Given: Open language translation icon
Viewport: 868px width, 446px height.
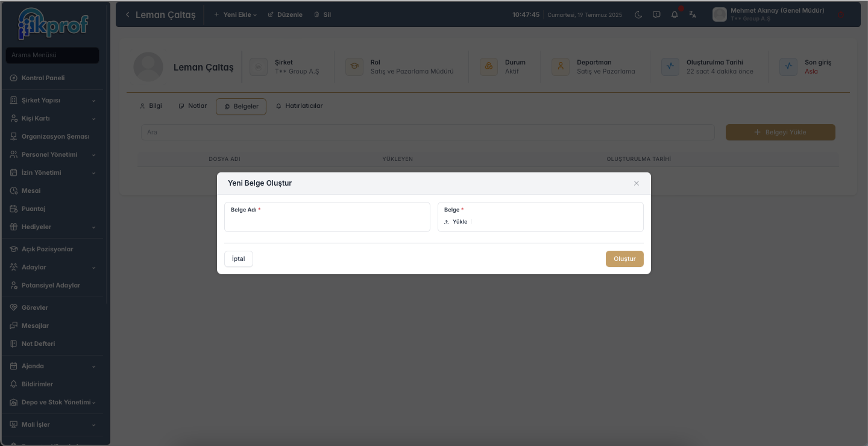Looking at the screenshot, I should click(x=693, y=14).
